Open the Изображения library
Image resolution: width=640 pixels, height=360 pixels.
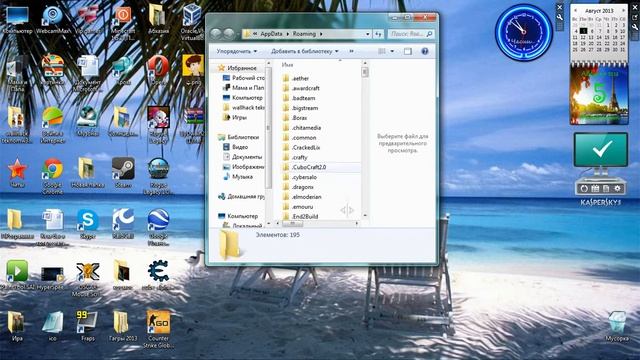click(244, 167)
